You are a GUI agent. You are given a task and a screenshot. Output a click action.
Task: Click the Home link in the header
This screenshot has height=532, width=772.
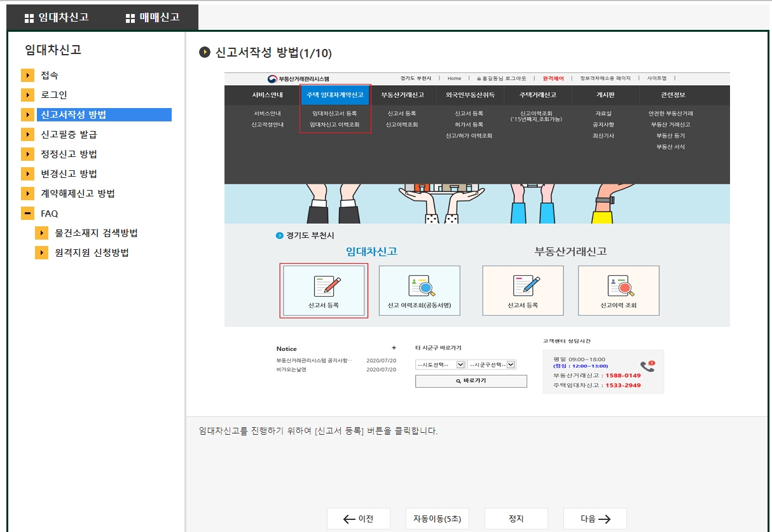[454, 78]
